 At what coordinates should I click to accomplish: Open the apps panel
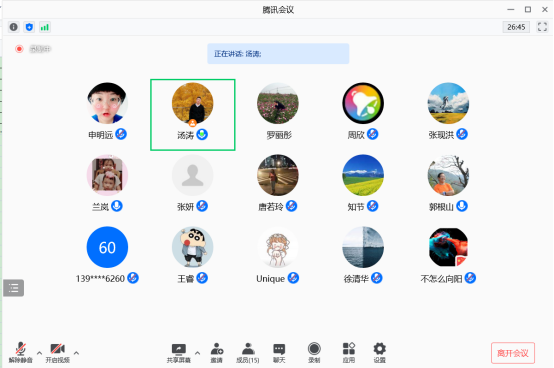(x=349, y=353)
